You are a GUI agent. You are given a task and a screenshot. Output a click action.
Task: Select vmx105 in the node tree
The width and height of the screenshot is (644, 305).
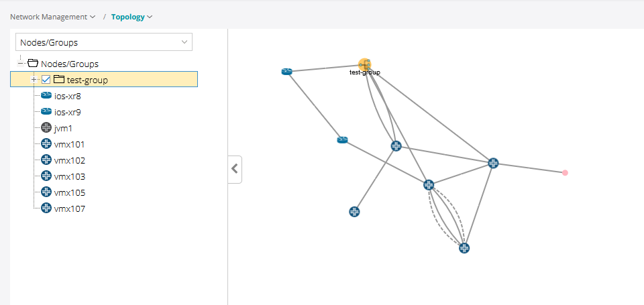(x=69, y=192)
